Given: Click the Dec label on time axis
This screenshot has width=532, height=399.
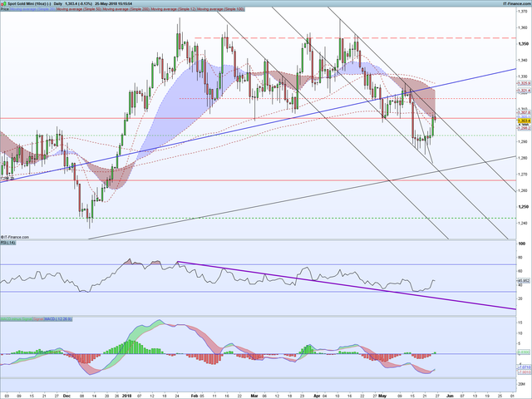Looking at the screenshot, I should (66, 396).
